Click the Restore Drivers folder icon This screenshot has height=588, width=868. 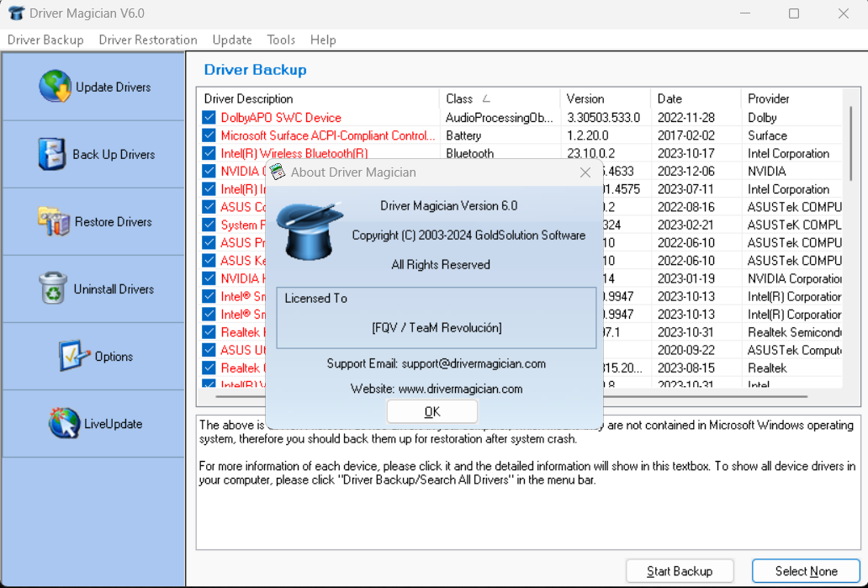coord(54,221)
